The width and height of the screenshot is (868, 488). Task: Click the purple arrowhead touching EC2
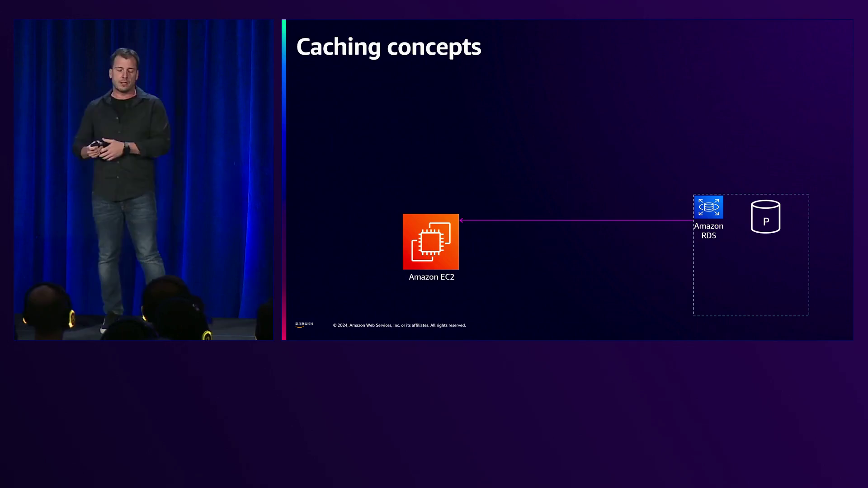pos(462,221)
